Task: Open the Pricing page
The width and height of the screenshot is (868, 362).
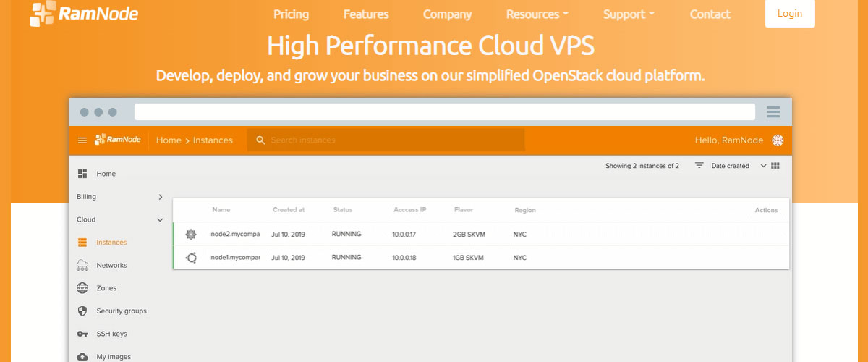Action: tap(291, 14)
